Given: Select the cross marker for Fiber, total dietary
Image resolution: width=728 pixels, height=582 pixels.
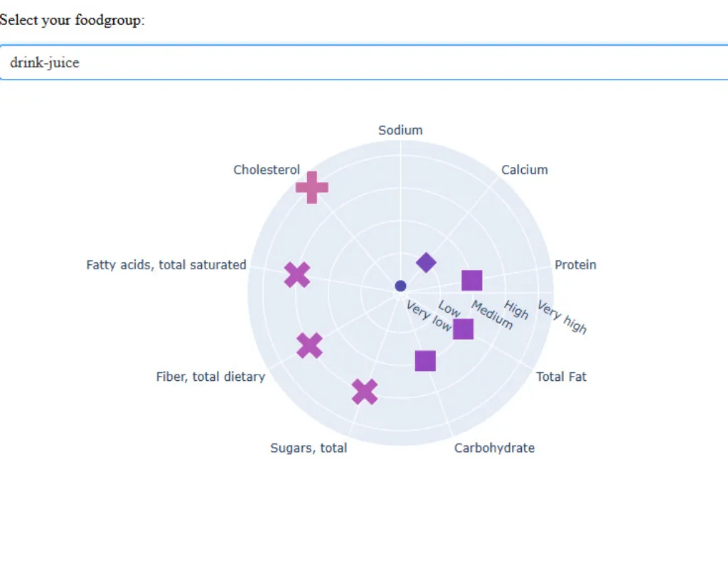Looking at the screenshot, I should tap(309, 345).
